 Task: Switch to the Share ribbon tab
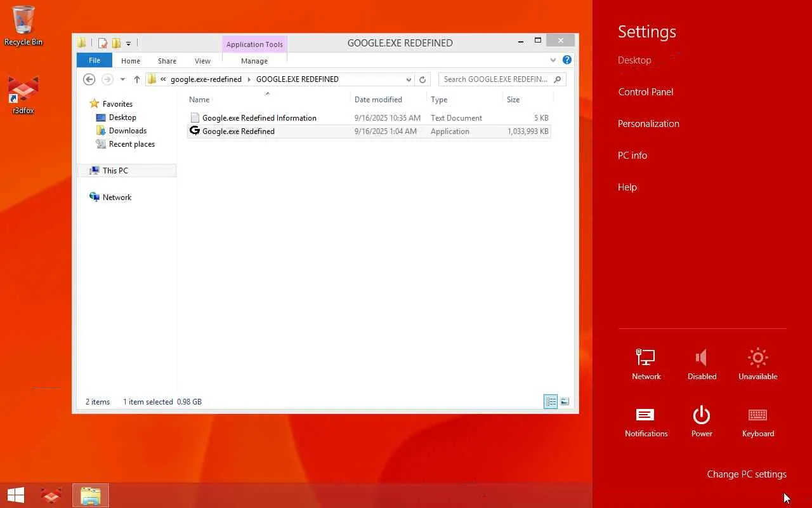pos(167,61)
